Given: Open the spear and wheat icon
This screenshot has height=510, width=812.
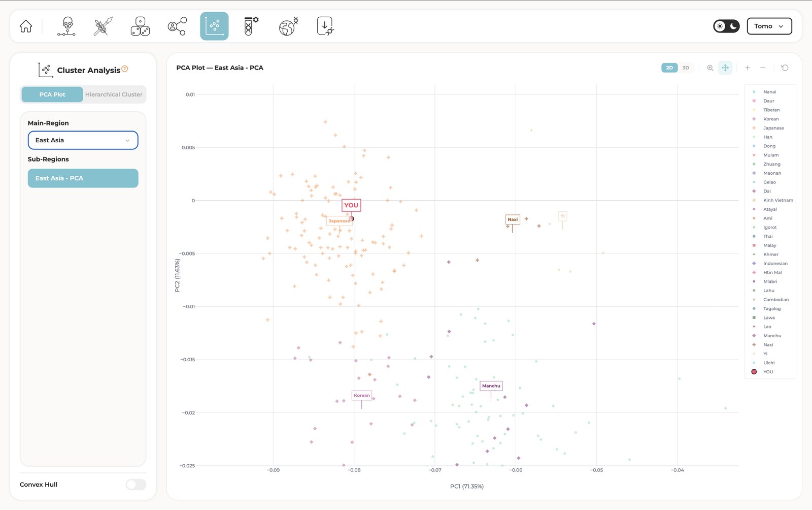Looking at the screenshot, I should [104, 26].
